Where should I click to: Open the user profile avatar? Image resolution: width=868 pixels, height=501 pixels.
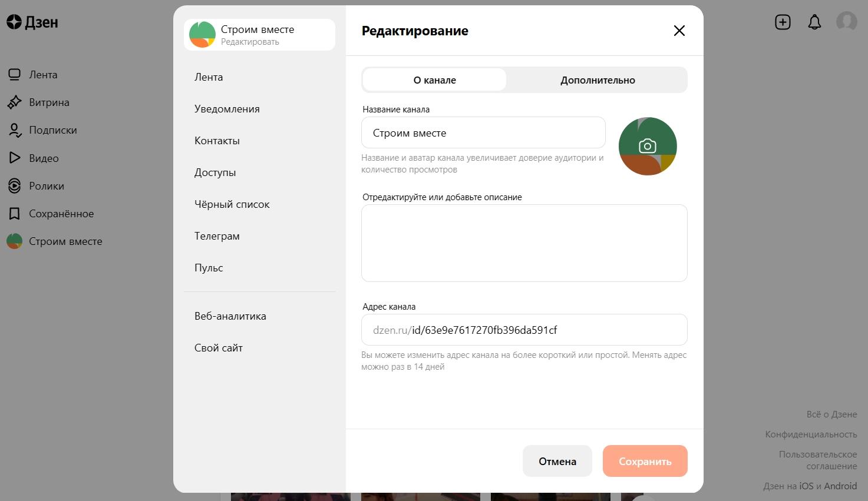pyautogui.click(x=847, y=22)
